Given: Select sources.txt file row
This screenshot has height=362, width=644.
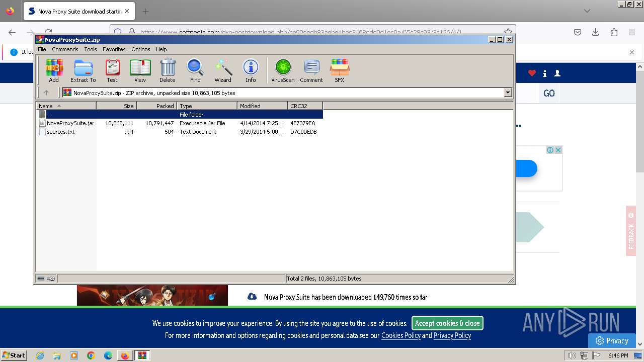Looking at the screenshot, I should (x=180, y=132).
